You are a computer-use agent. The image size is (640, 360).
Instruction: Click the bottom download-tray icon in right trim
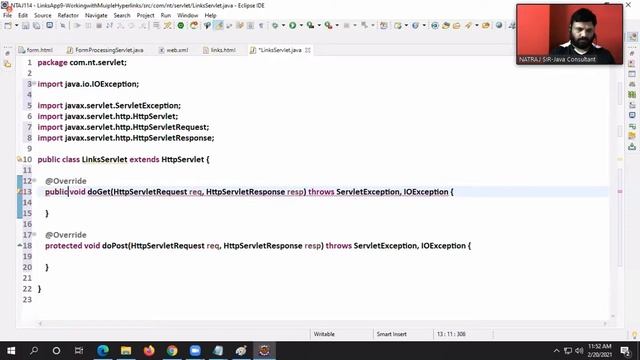coord(632,147)
